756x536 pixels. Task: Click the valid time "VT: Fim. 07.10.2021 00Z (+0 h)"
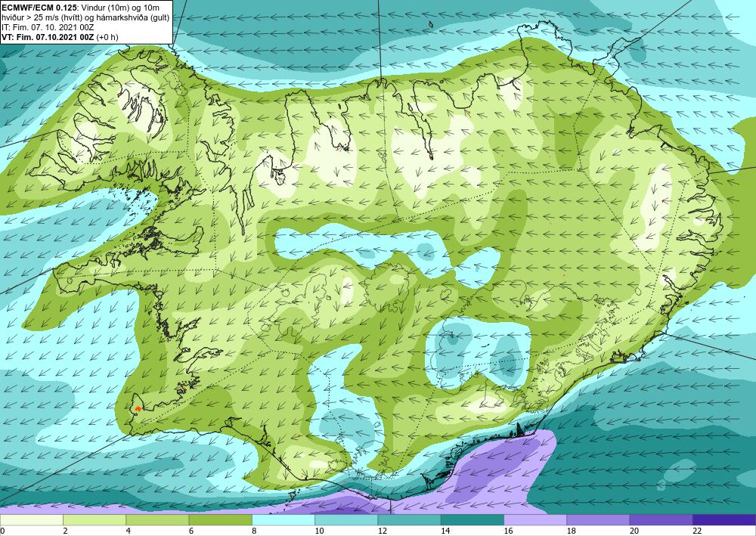tap(60, 37)
